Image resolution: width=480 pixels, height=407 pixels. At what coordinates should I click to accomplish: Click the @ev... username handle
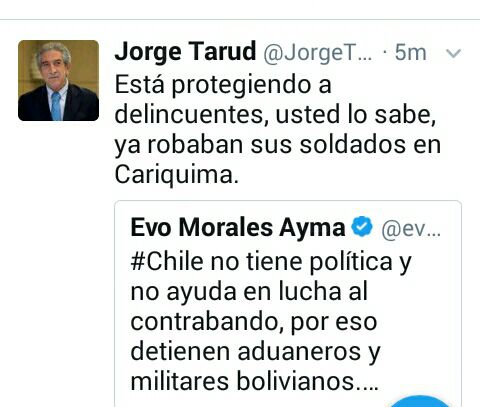(411, 229)
